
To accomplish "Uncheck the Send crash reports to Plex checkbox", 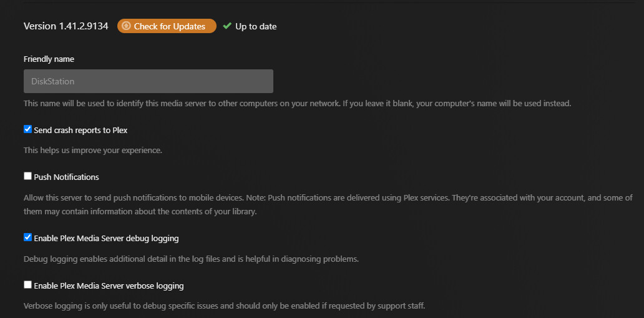I will [x=27, y=129].
